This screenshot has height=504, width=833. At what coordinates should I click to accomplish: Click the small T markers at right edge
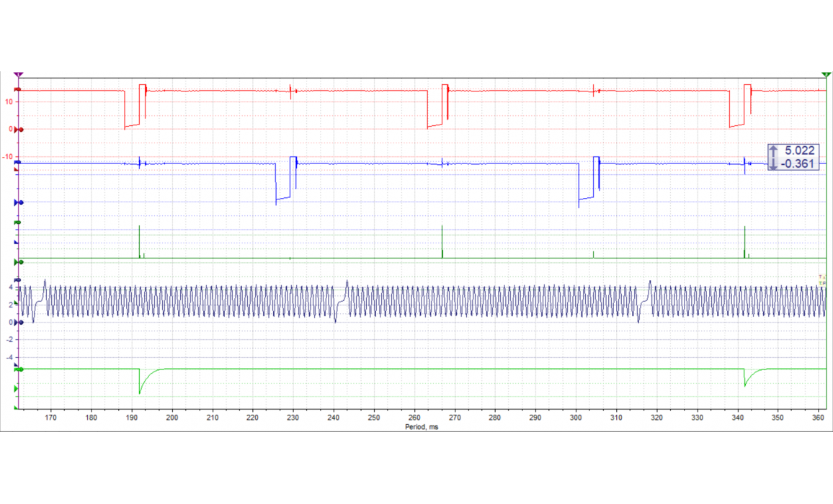(x=821, y=279)
